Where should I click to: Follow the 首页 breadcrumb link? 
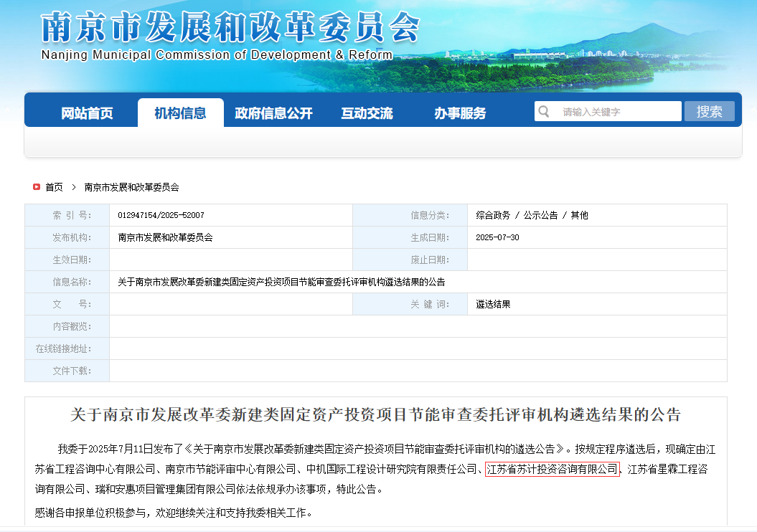(x=54, y=187)
